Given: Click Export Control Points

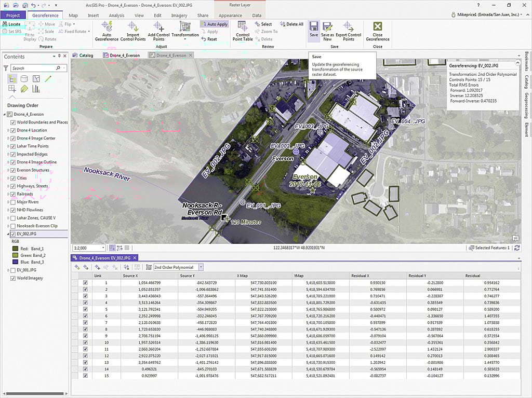Looking at the screenshot, I should [x=349, y=31].
